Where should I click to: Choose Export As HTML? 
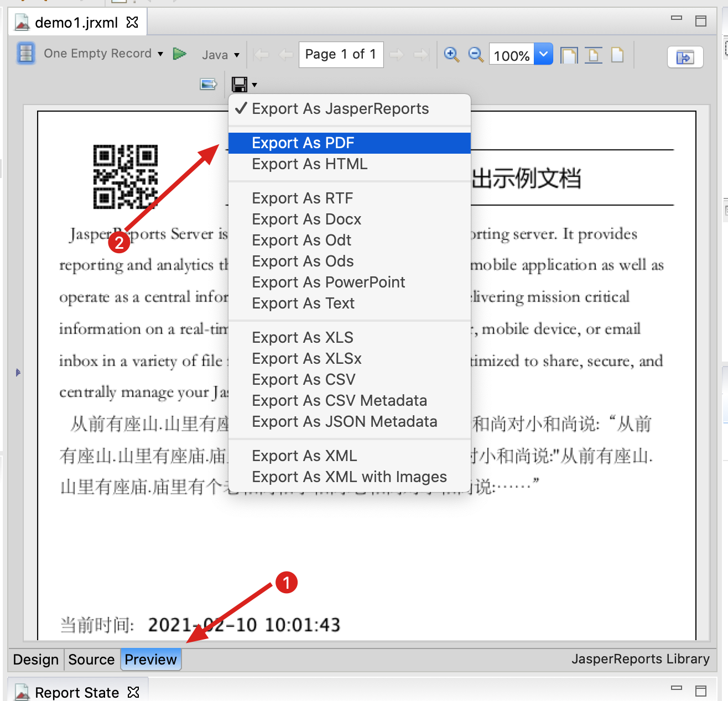(350, 164)
